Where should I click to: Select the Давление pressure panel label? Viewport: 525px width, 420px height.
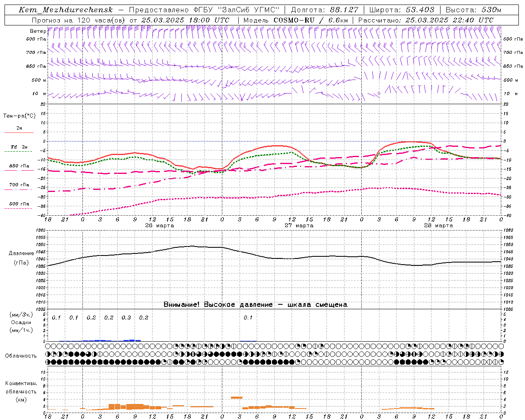click(21, 253)
